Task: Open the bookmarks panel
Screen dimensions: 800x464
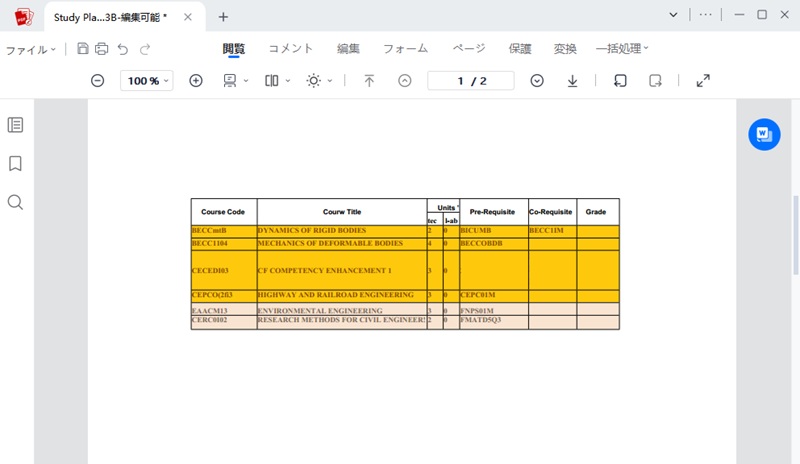Action: 15,163
